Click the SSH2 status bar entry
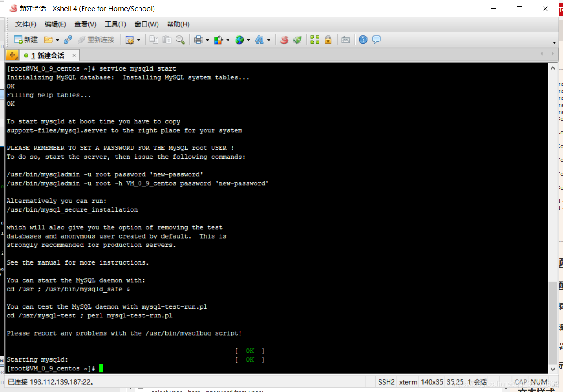Screen dimensions: 563x392 click(387, 382)
